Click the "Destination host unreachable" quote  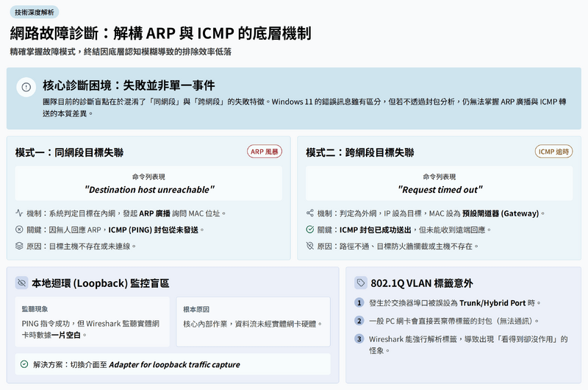coord(149,190)
